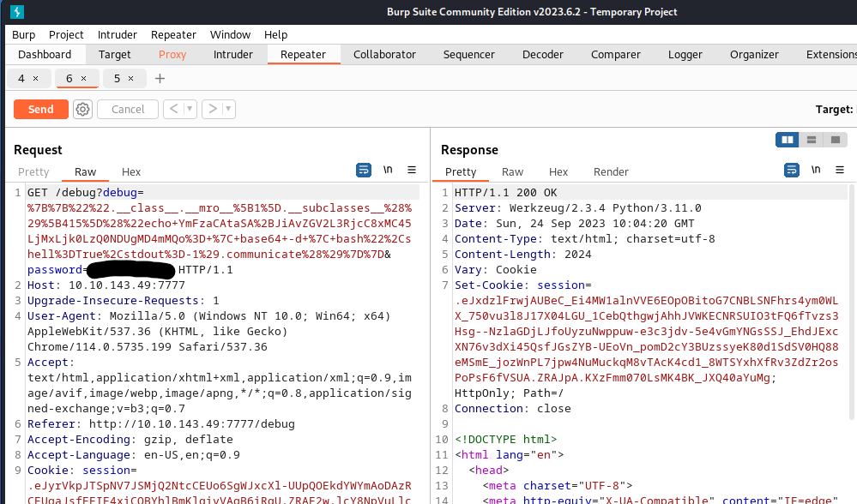Screen dimensions: 857x504
Task: Toggle non-printable characters in Request panel
Action: coord(388,170)
